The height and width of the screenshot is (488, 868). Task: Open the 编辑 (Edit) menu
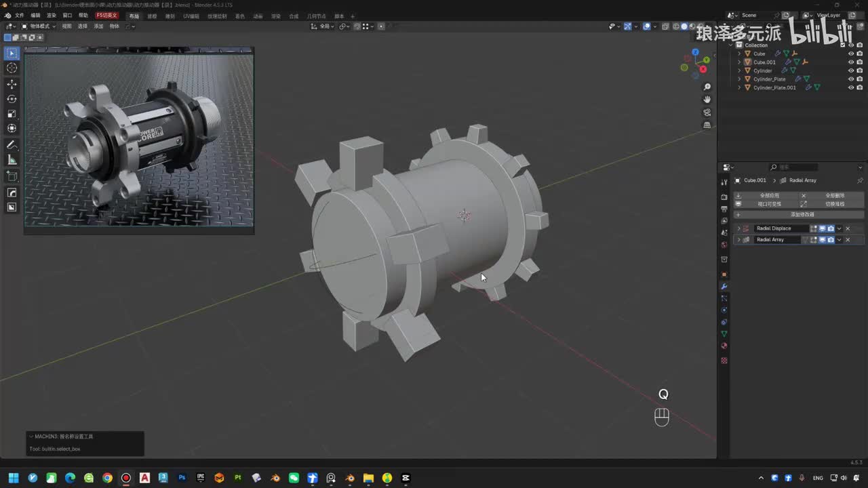35,15
